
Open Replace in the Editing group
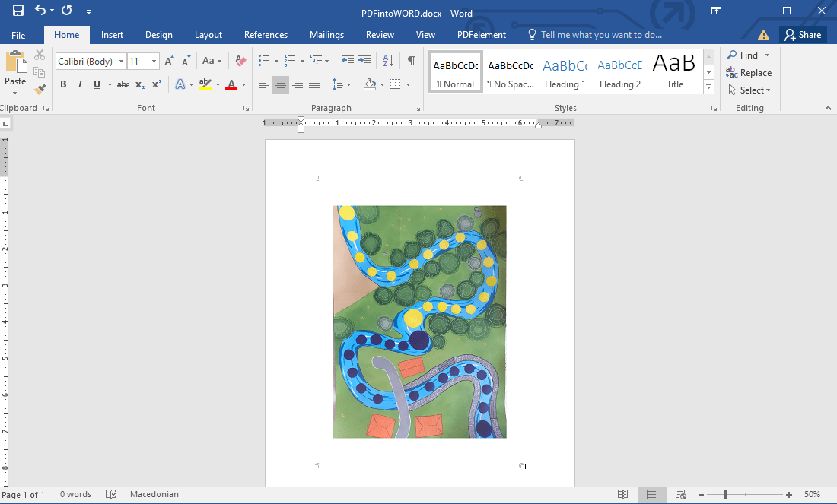click(749, 72)
